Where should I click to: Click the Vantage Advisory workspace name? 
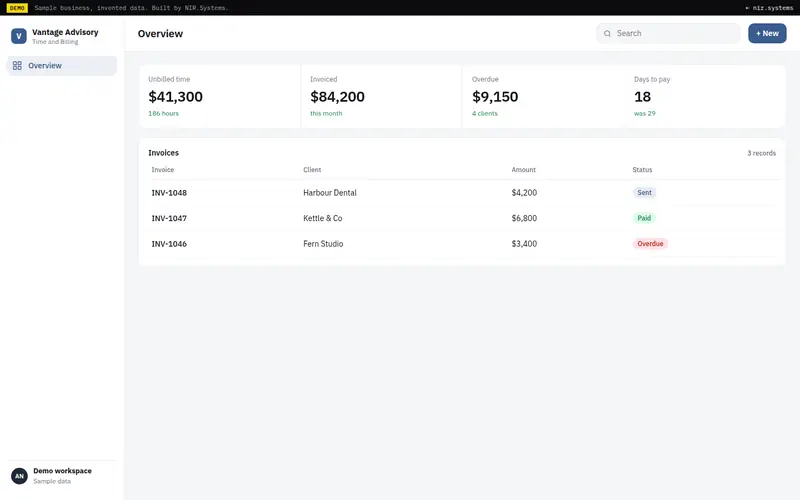65,32
